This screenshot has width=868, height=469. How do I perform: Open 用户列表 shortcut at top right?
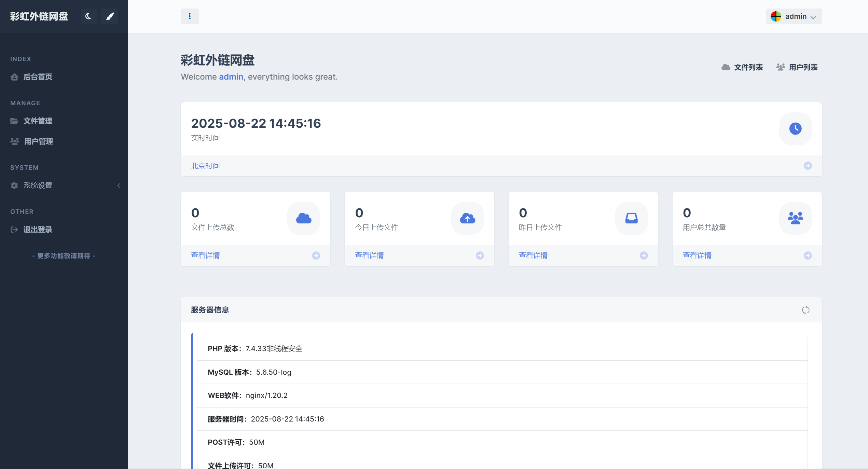click(x=797, y=67)
